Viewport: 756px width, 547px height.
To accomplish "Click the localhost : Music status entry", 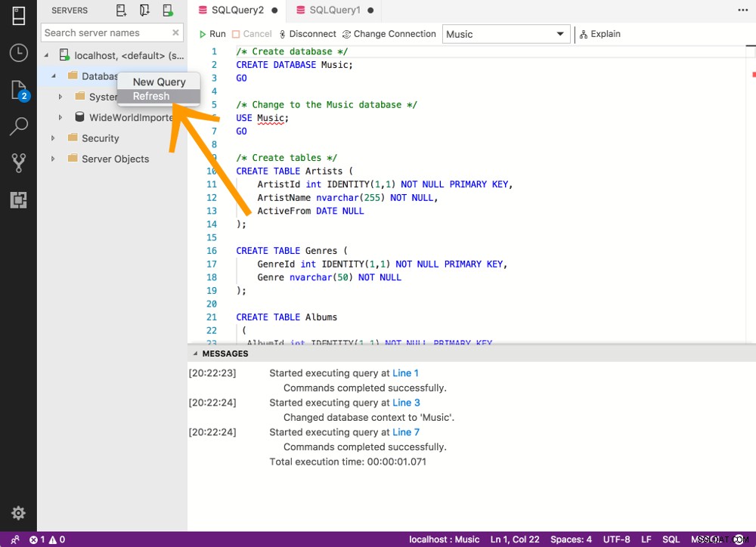I will [444, 539].
